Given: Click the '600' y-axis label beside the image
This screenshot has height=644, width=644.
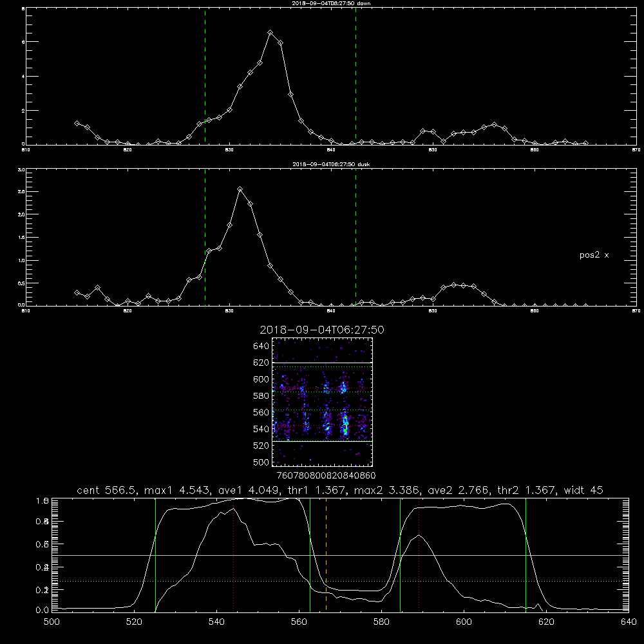Looking at the screenshot, I should pyautogui.click(x=261, y=379).
